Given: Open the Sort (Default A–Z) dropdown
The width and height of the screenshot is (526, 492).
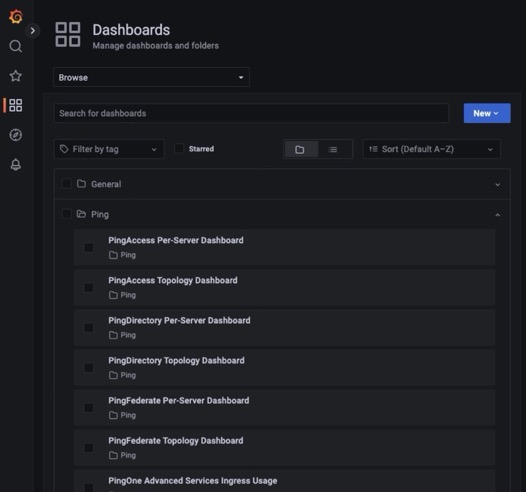Looking at the screenshot, I should click(432, 149).
